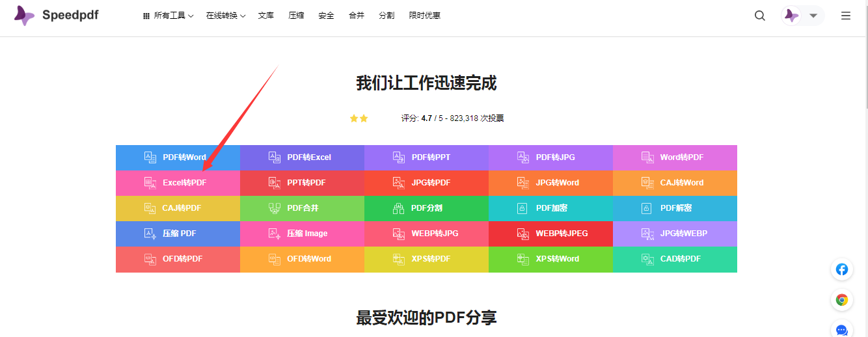Open the WEBP转JPG tool
This screenshot has height=337, width=868.
[426, 234]
